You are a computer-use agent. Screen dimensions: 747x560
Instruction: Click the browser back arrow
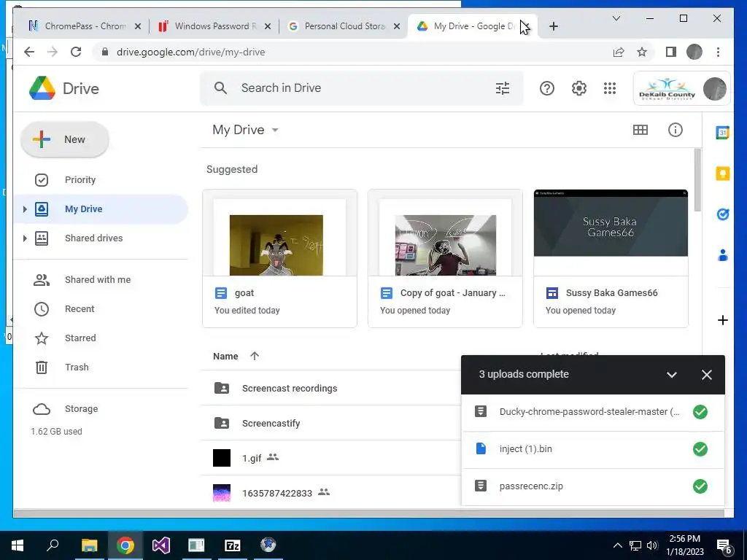[x=29, y=52]
